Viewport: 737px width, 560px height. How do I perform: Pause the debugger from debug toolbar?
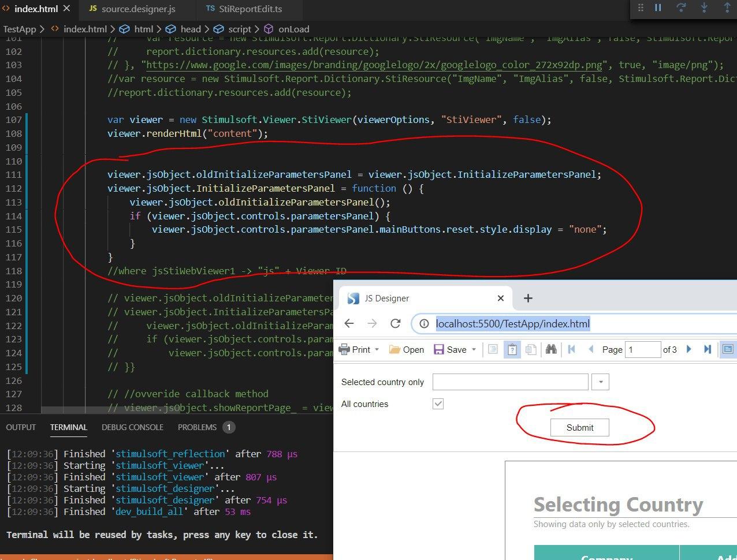pos(658,8)
